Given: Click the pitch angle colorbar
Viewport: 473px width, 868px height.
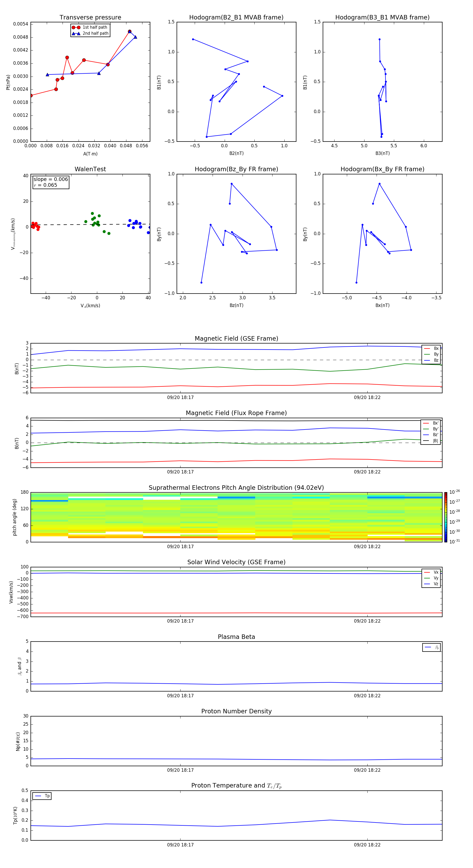Looking at the screenshot, I should 446,517.
